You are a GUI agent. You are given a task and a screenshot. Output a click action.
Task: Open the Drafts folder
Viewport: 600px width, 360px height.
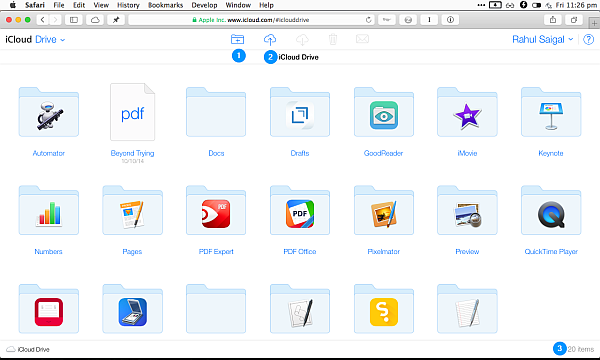pyautogui.click(x=300, y=112)
